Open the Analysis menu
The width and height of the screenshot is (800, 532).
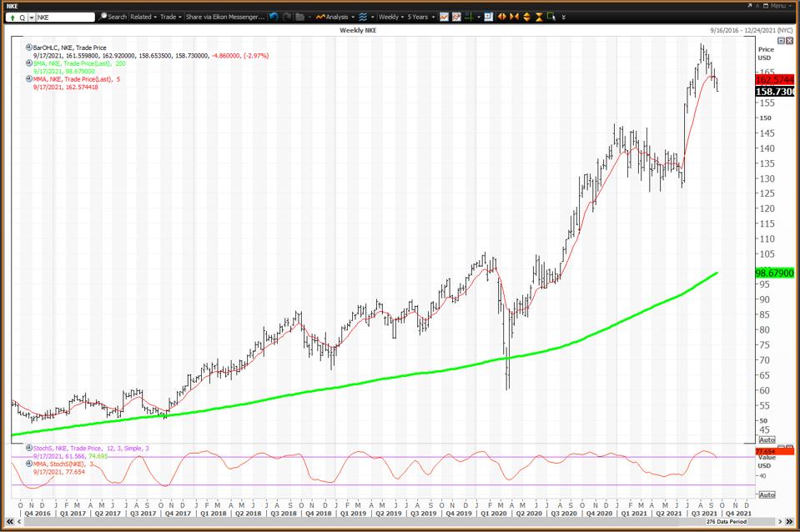[335, 17]
